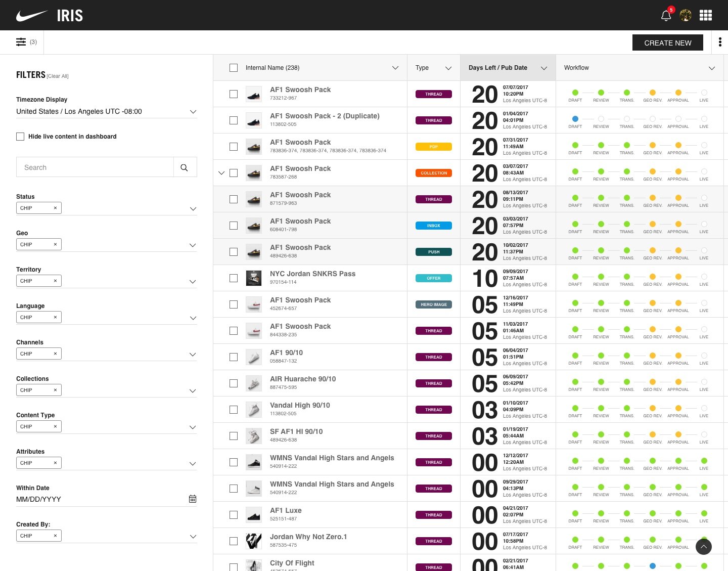The width and height of the screenshot is (728, 571).
Task: Click the Nike swoosh logo
Action: point(32,16)
